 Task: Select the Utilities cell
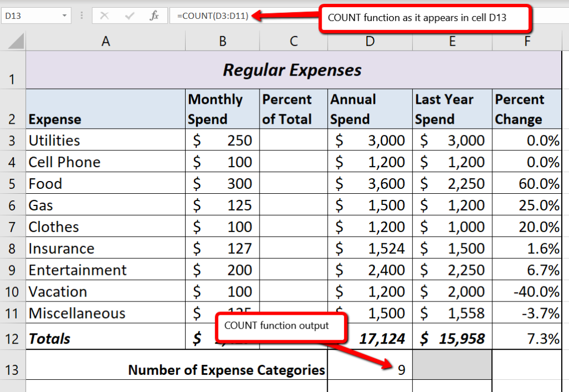(x=106, y=140)
